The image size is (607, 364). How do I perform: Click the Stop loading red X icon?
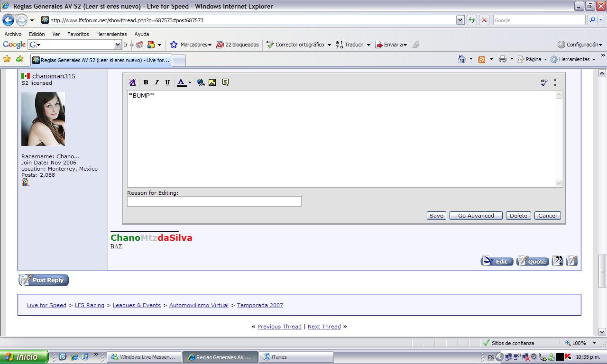tap(484, 20)
